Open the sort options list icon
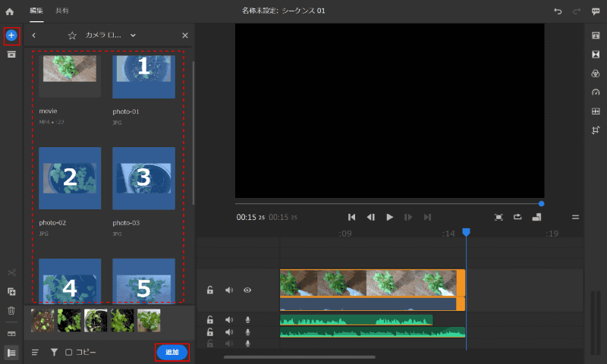Image resolution: width=607 pixels, height=364 pixels. click(36, 352)
